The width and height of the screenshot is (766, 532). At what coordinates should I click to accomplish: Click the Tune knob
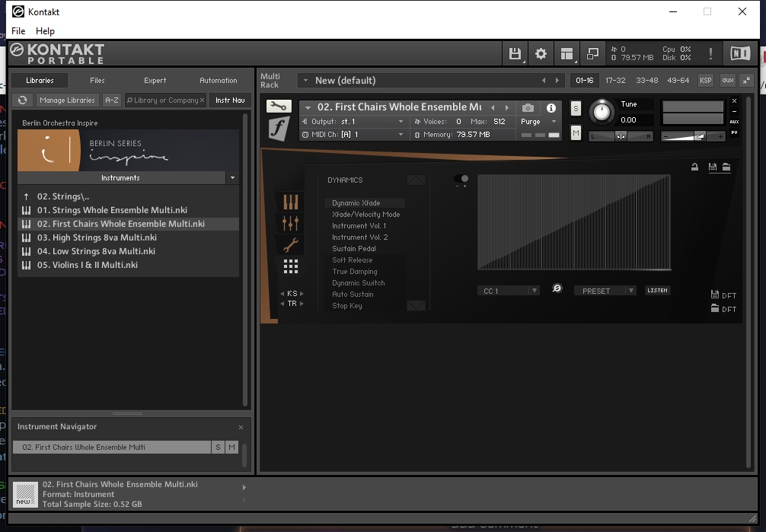coord(602,112)
